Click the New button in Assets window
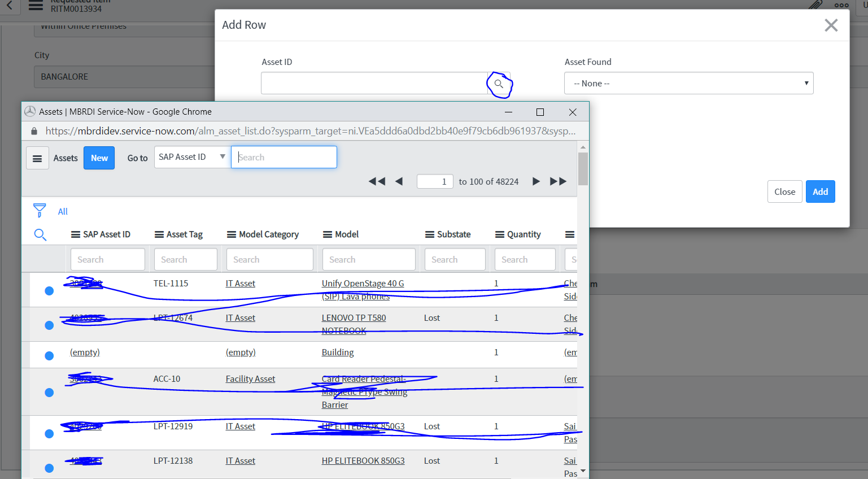The image size is (868, 479). (99, 158)
